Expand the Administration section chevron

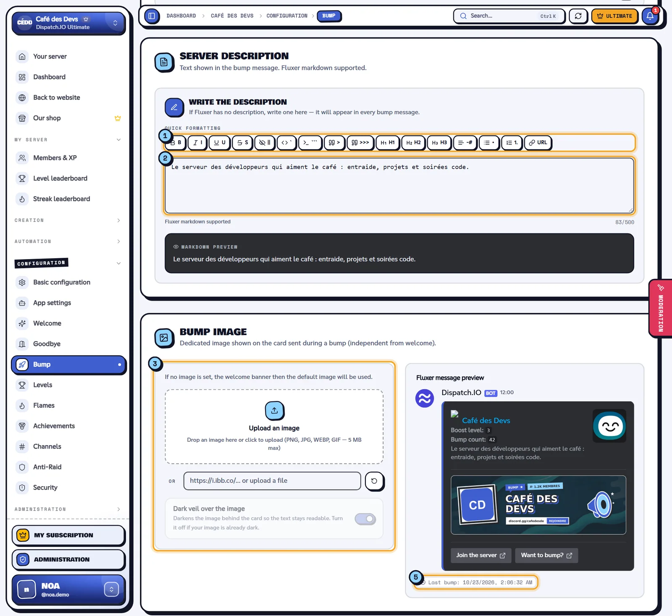[x=118, y=509]
